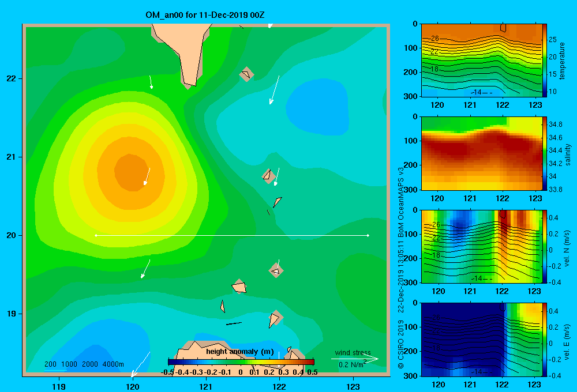This screenshot has height=392, width=577.
Task: Click the west endpoint of the transect line
Action: coord(96,235)
